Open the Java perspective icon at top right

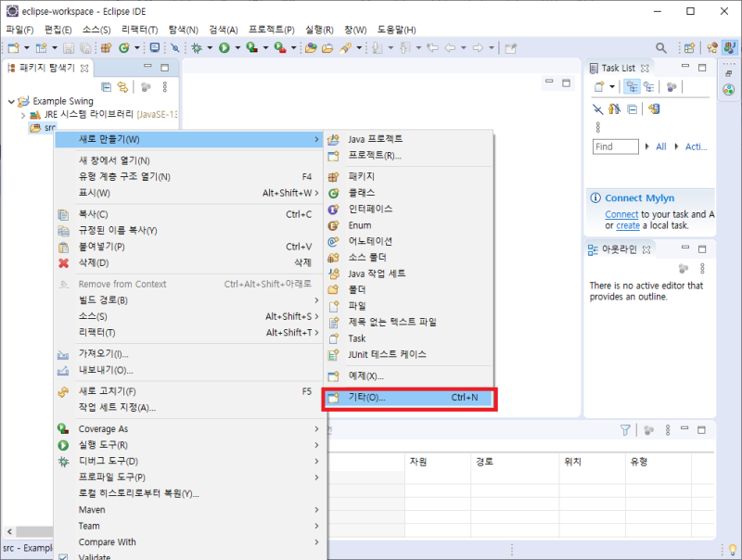click(731, 46)
